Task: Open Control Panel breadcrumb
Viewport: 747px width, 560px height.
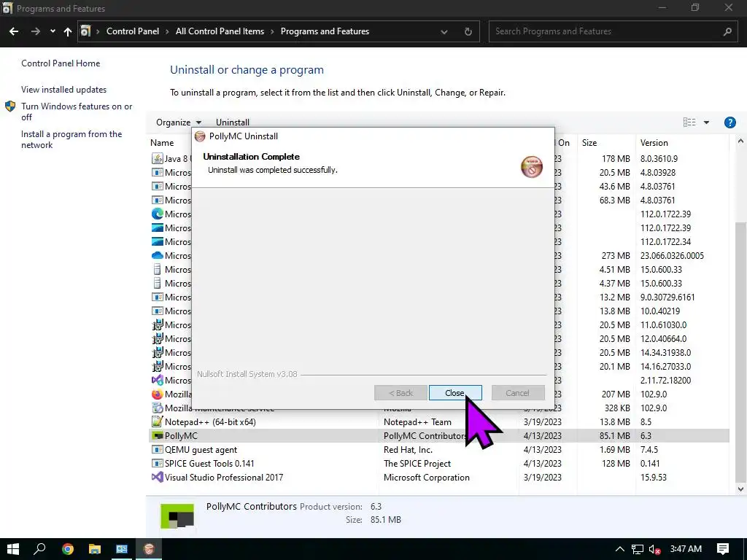Action: tap(133, 31)
